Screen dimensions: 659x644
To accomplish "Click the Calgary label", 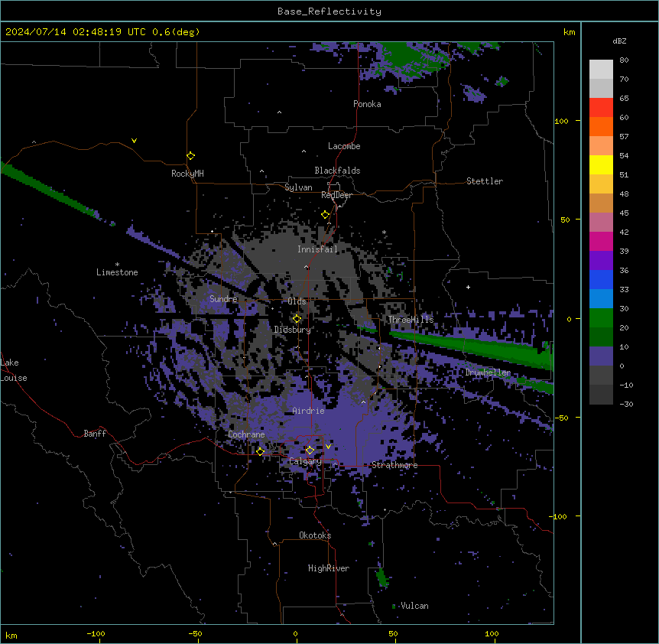I will pos(305,461).
